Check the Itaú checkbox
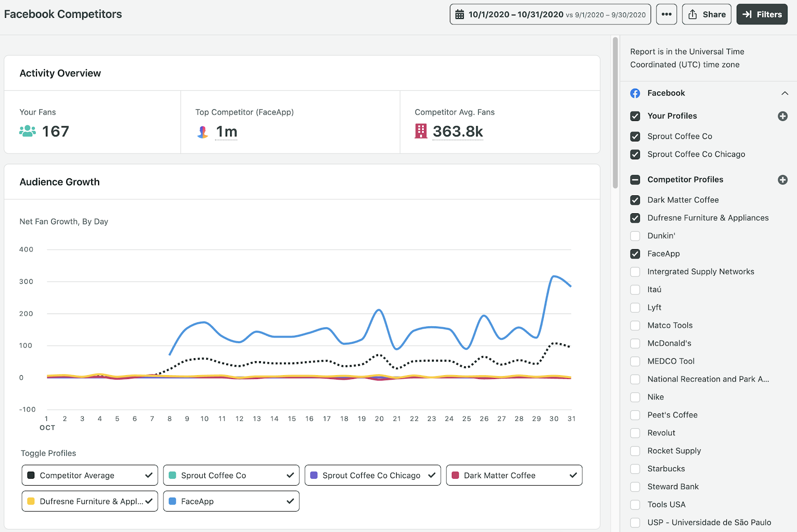Image resolution: width=797 pixels, height=532 pixels. (x=635, y=290)
